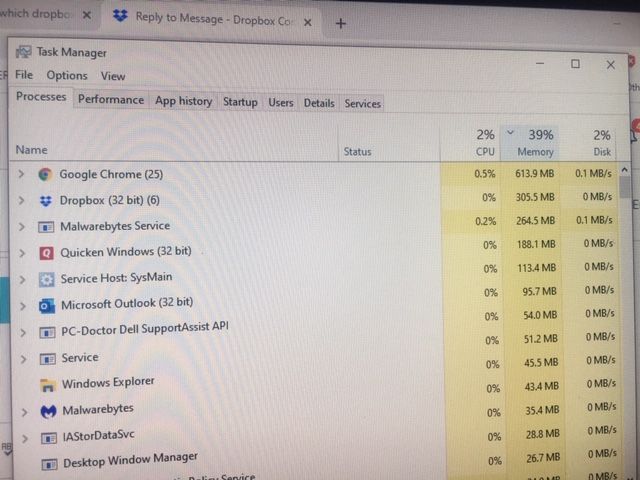Open a new browser tab with plus button
Image resolution: width=640 pixels, height=480 pixels.
(341, 24)
